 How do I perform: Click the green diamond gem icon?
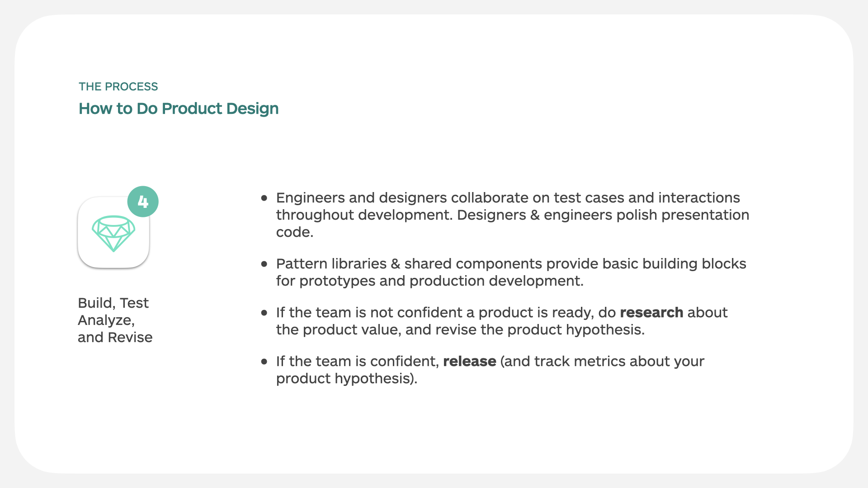click(113, 233)
